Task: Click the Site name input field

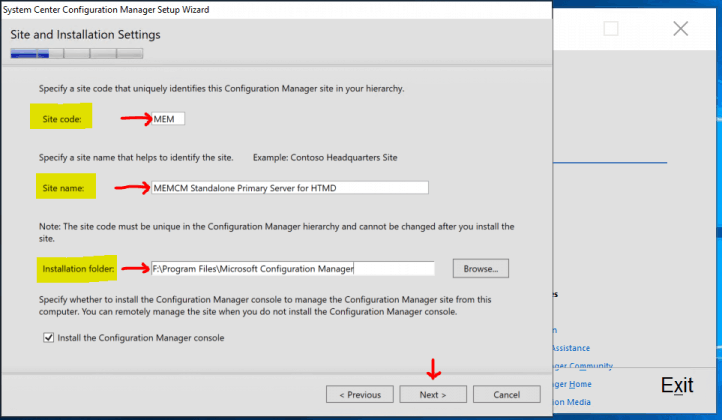Action: click(x=290, y=187)
